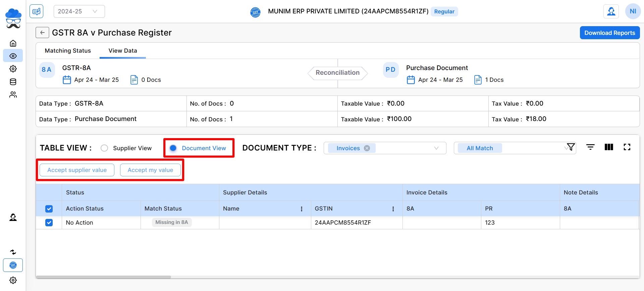
Task: Uncheck the header select-all checkbox
Action: 49,209
